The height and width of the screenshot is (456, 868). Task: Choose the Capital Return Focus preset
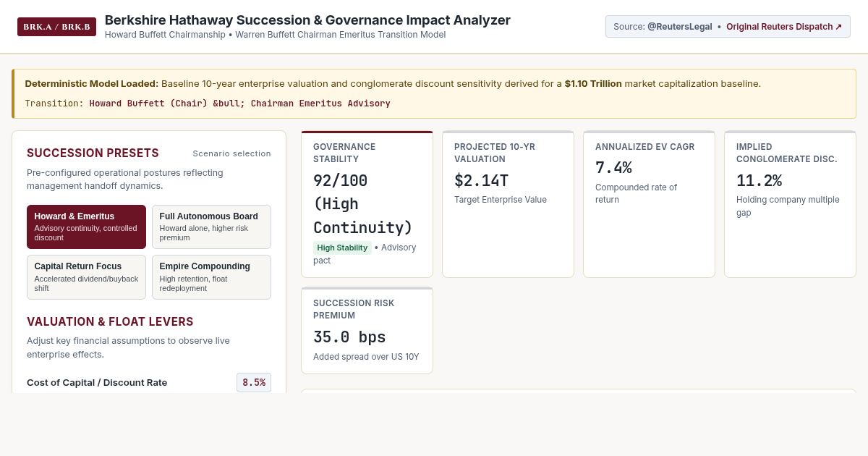pos(86,277)
